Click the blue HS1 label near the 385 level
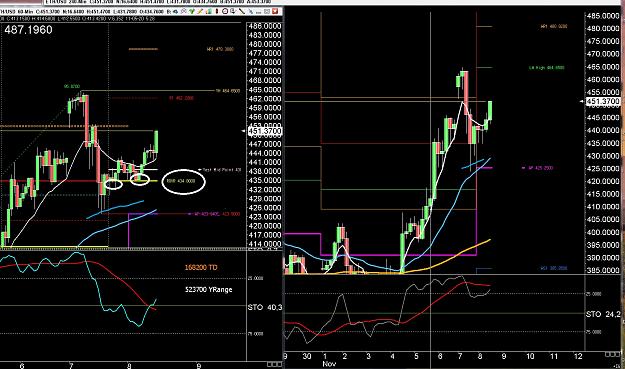Viewport: 625px width, 369px height. pos(554,268)
